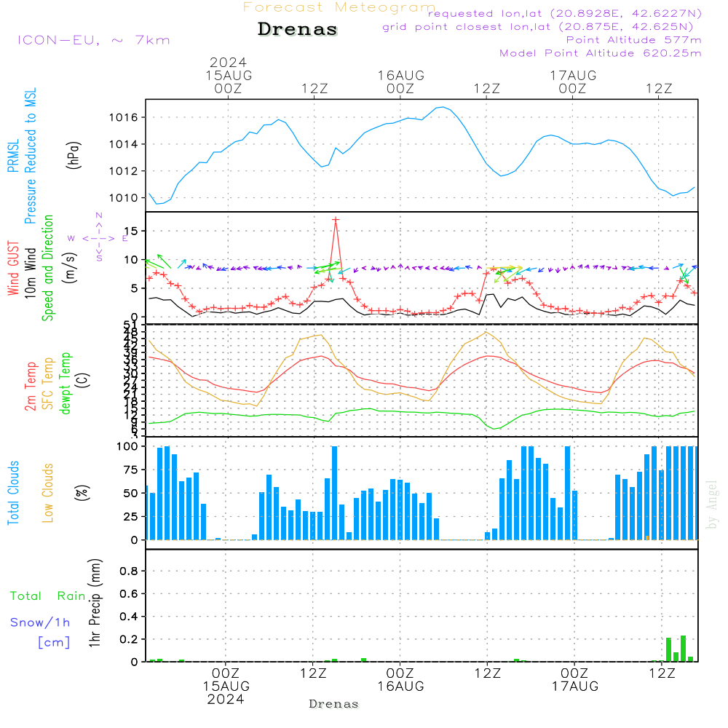
Task: Click the 'E' on compass legend
Action: [124, 238]
